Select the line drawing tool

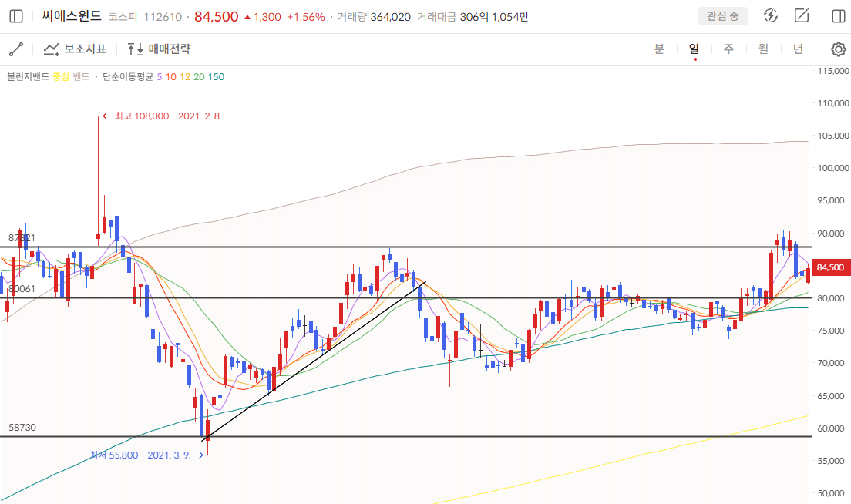tap(16, 49)
